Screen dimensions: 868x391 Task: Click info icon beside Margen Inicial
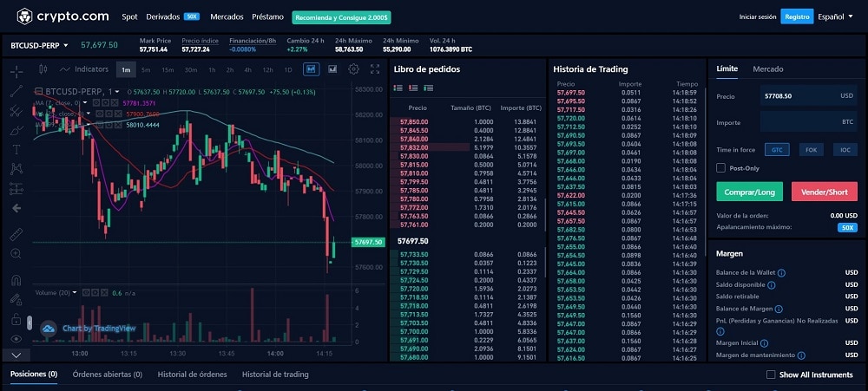tap(764, 343)
